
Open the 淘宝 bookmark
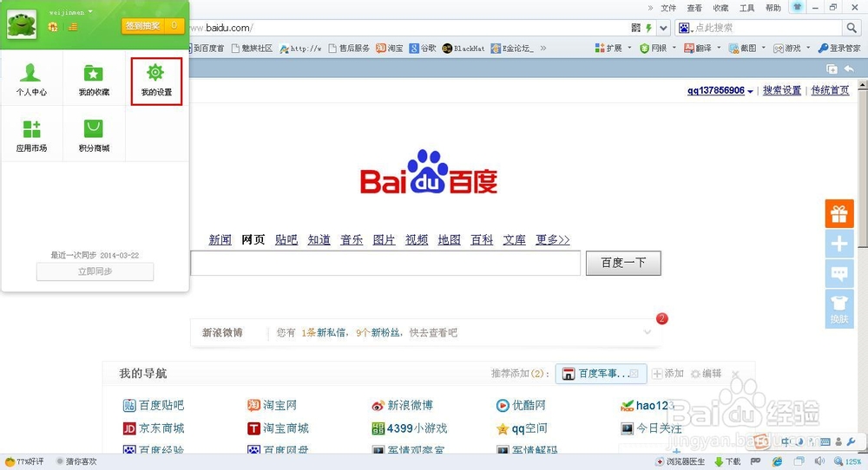390,49
